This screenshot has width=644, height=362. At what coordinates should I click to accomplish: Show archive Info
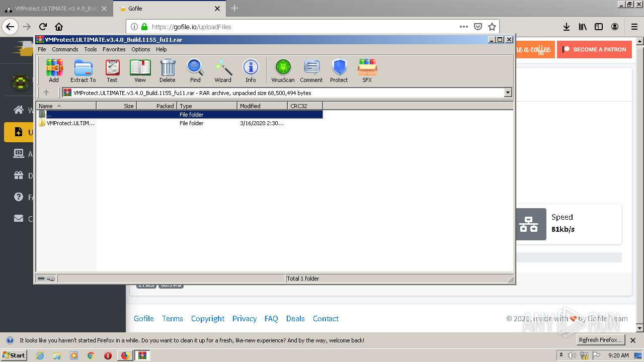(x=251, y=70)
